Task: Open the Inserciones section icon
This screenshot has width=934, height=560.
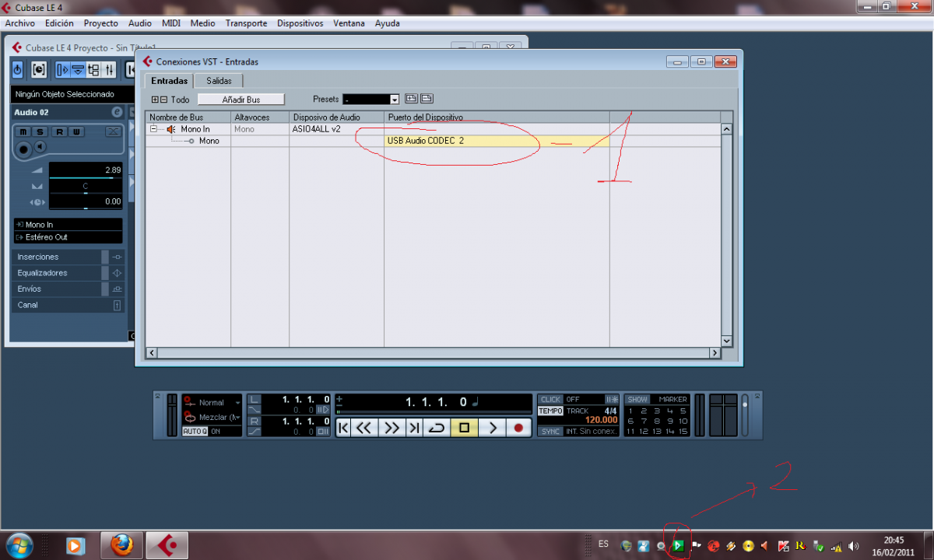Action: pyautogui.click(x=117, y=257)
